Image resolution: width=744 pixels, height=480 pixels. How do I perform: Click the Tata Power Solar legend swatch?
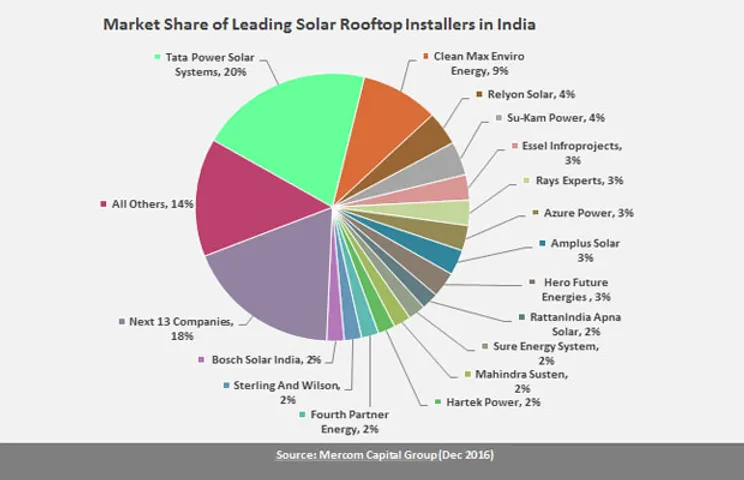coord(158,57)
